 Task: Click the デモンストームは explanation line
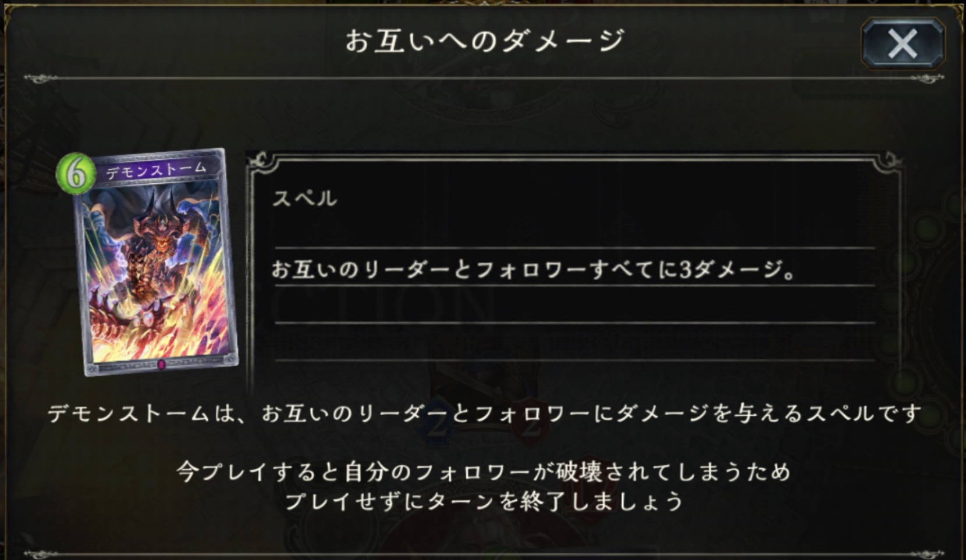484,413
